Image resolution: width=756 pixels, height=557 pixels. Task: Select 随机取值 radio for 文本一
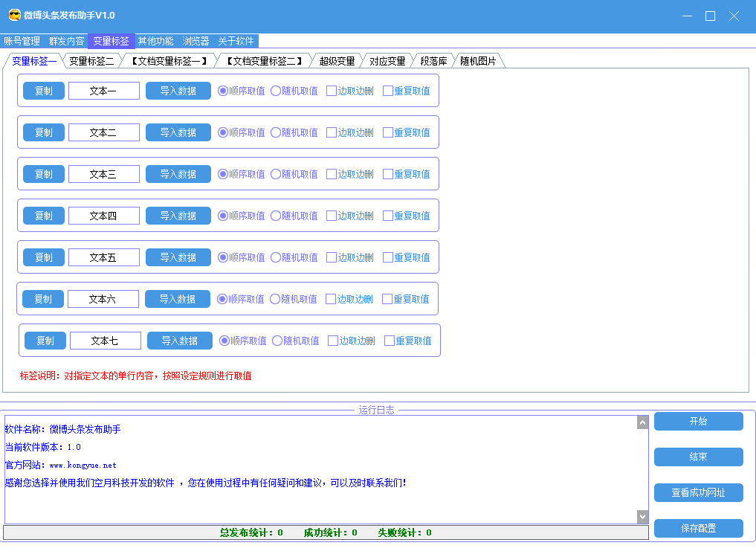coord(294,91)
